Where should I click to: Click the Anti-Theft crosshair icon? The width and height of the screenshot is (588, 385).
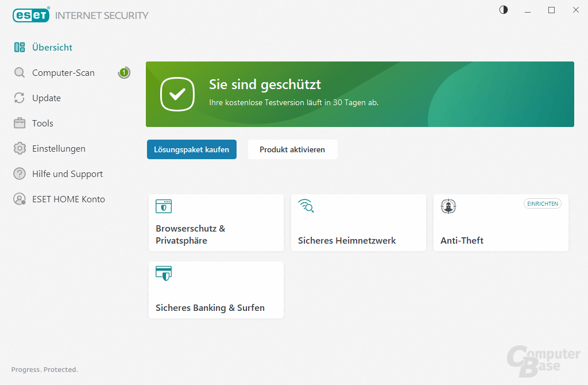click(x=448, y=206)
